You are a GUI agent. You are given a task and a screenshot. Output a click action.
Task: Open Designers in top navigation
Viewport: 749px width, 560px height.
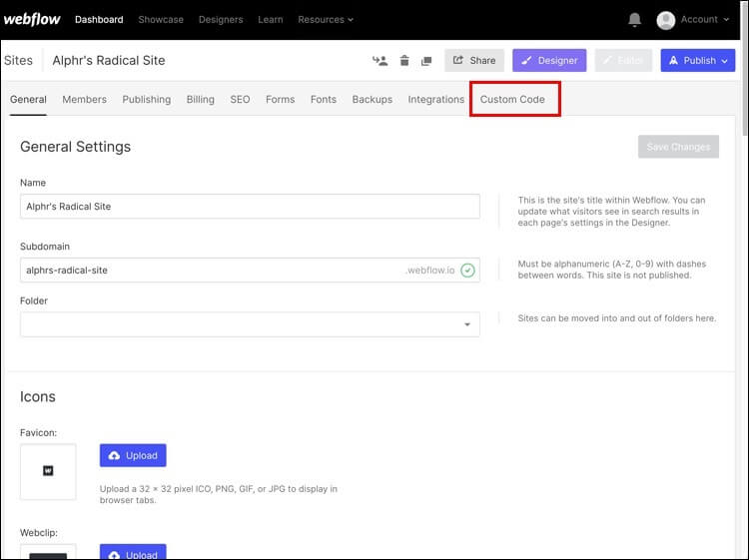221,20
